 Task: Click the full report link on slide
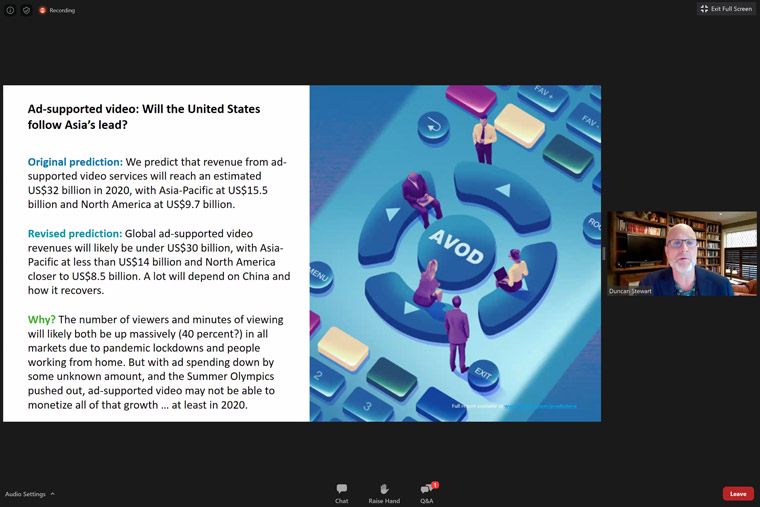(x=541, y=406)
